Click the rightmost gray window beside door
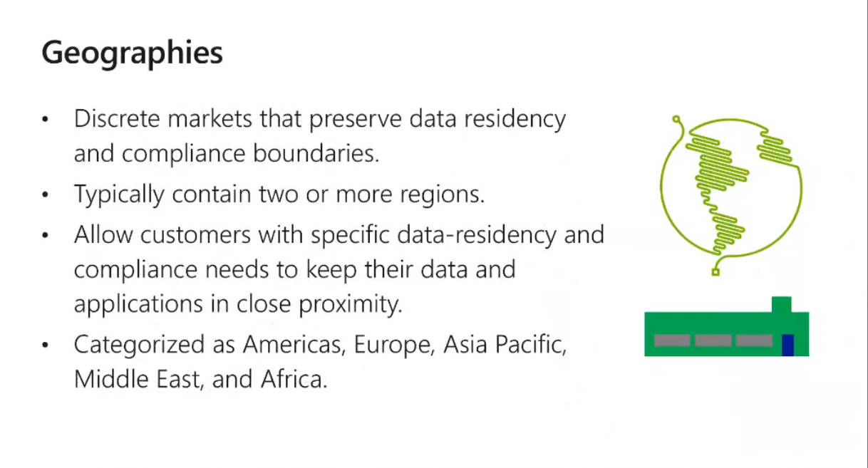 tap(754, 340)
